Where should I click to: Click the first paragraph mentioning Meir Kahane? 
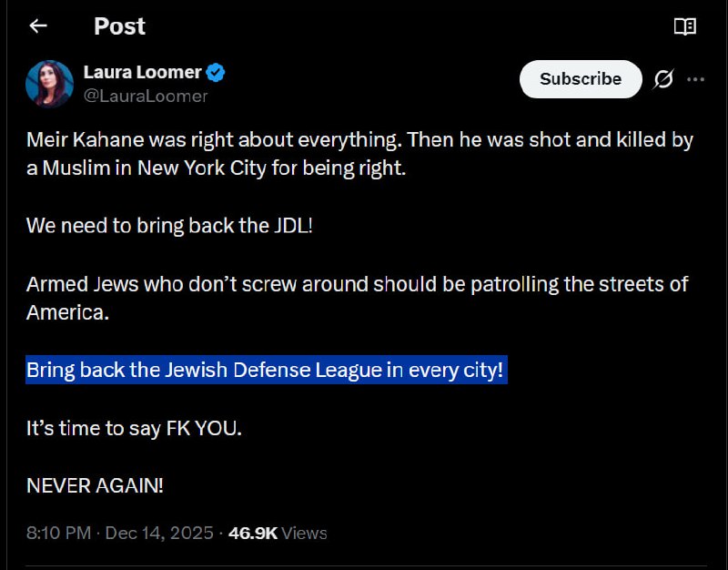click(x=359, y=155)
